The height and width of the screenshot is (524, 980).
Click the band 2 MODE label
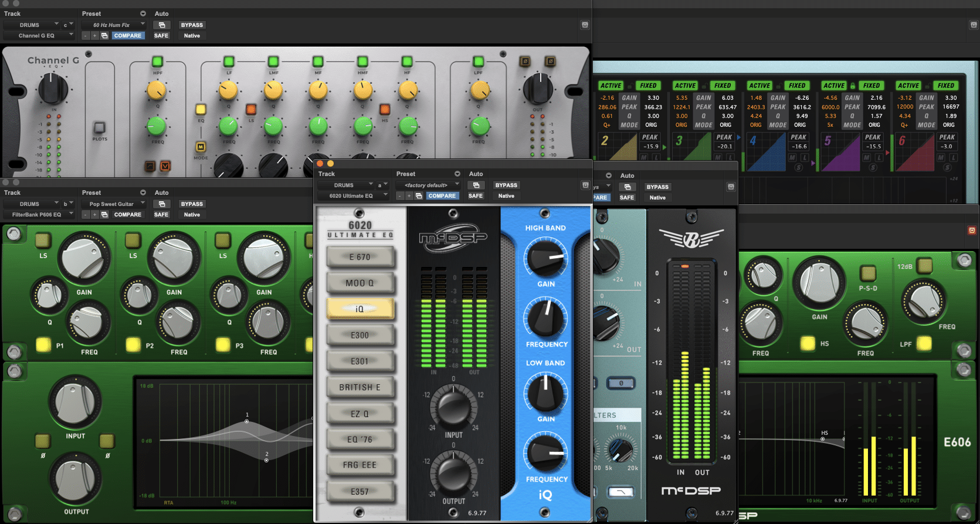click(x=629, y=125)
